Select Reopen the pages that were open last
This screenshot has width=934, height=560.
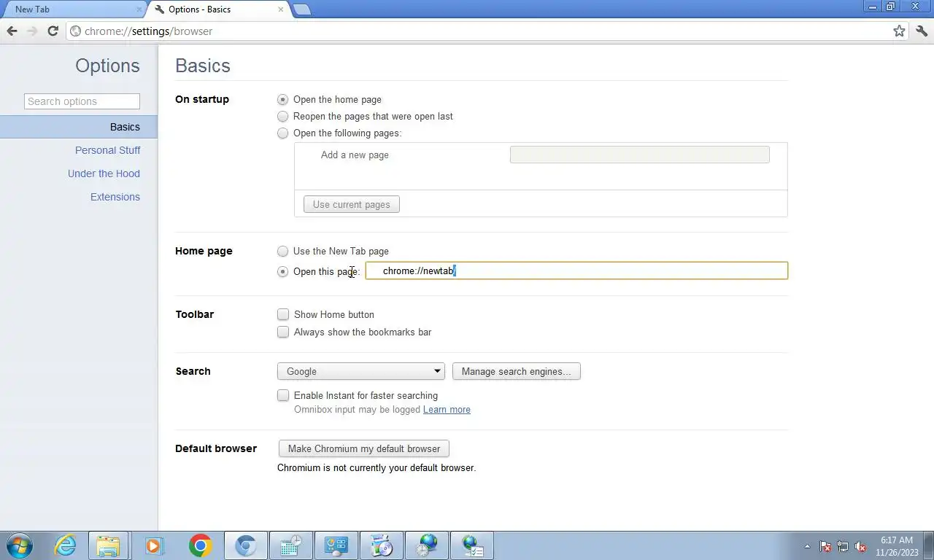[x=283, y=117]
